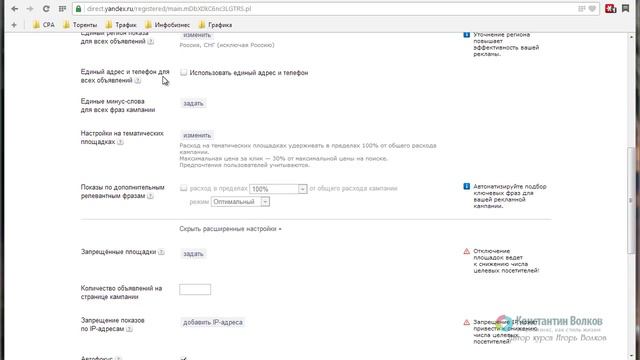Click label Количество объявлений на странице кампании

121,292
